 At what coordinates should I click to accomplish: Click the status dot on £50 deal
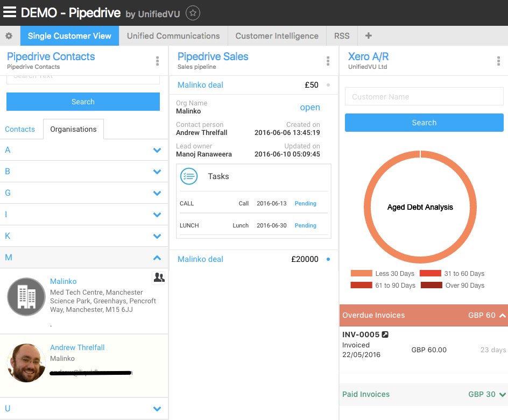[x=328, y=85]
